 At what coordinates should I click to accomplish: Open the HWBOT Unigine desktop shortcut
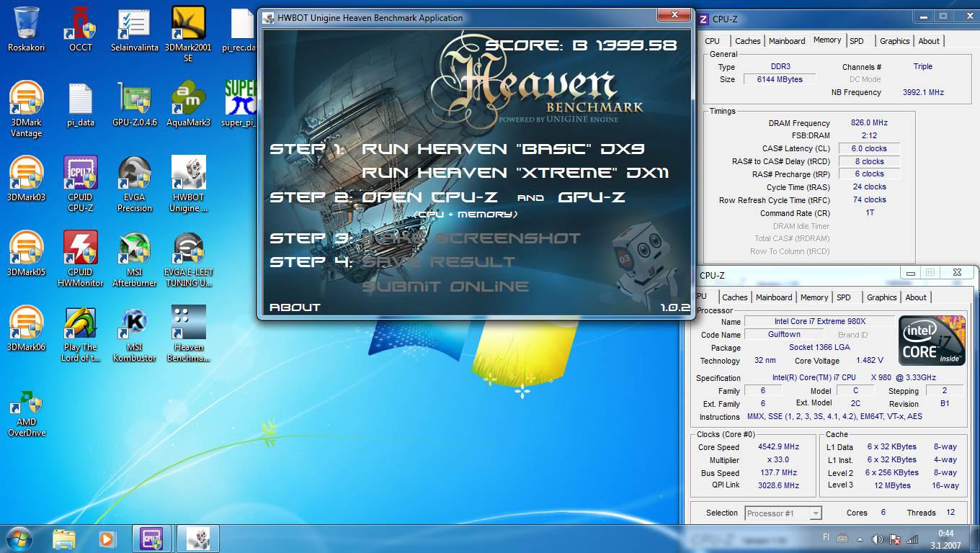point(188,184)
